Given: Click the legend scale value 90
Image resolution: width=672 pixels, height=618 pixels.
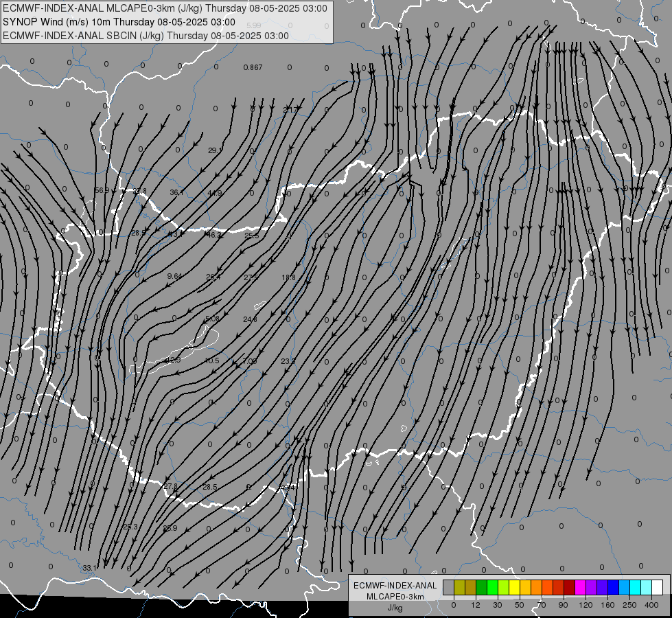Looking at the screenshot, I should pyautogui.click(x=563, y=605).
